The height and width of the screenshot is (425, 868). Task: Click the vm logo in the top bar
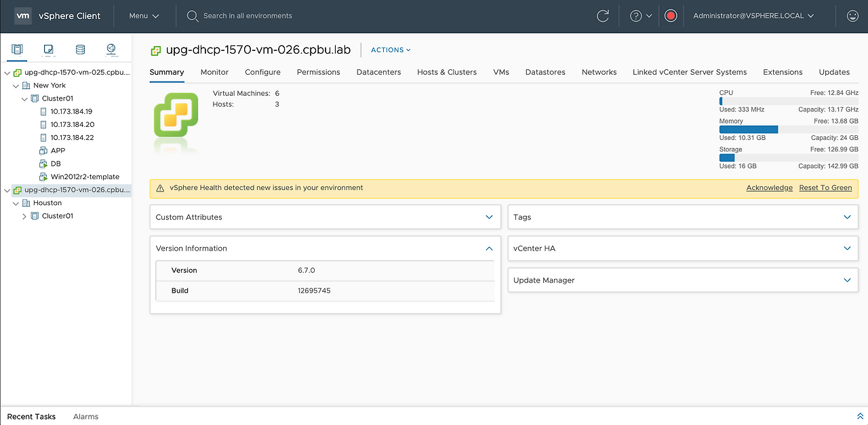tap(22, 15)
